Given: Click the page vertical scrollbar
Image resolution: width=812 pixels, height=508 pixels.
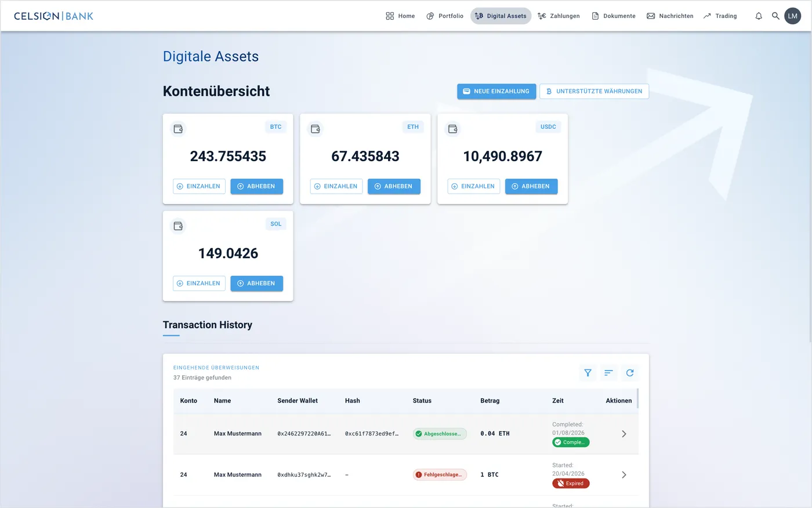Looking at the screenshot, I should tap(810, 186).
